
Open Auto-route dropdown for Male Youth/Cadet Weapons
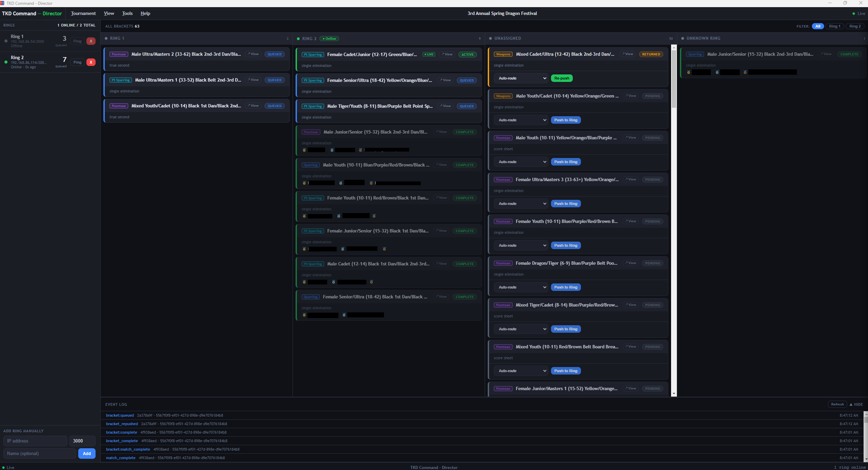tap(521, 120)
